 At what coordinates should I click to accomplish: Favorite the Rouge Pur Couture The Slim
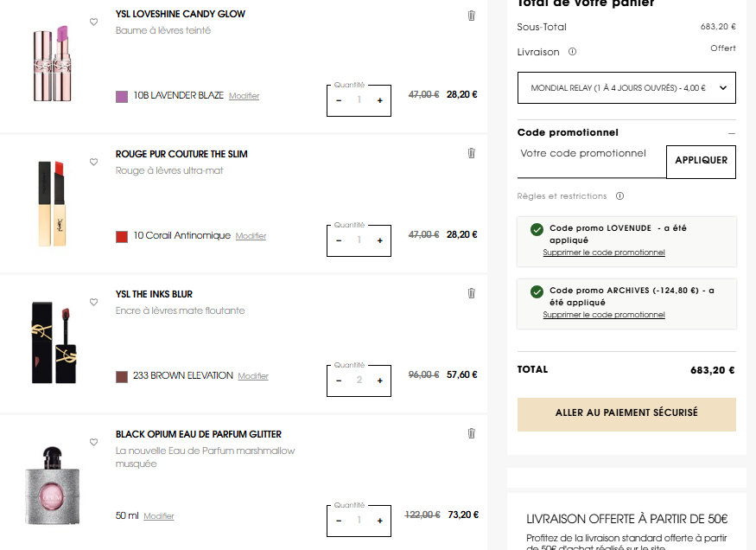point(93,162)
